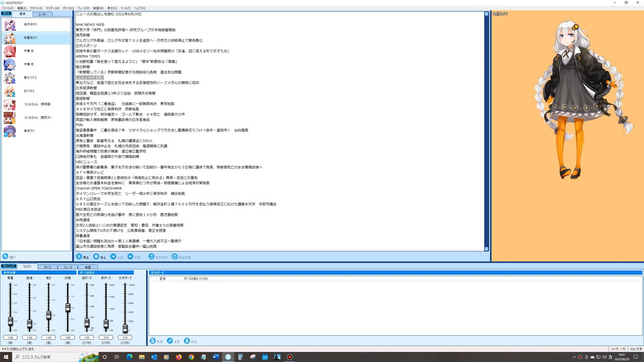Open the 単語 menu in the menu bar
Screen dimensions: 644x362
[98, 8]
